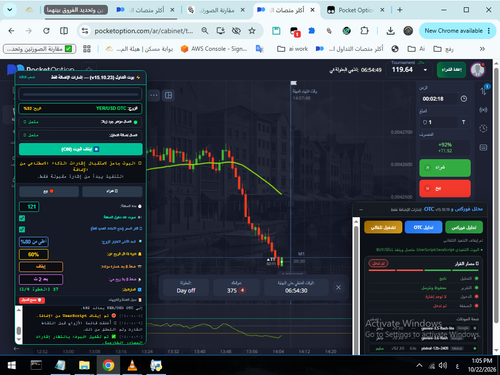Click the bot panel buy test button
Screen dimensions: 500x375
(x=112, y=191)
